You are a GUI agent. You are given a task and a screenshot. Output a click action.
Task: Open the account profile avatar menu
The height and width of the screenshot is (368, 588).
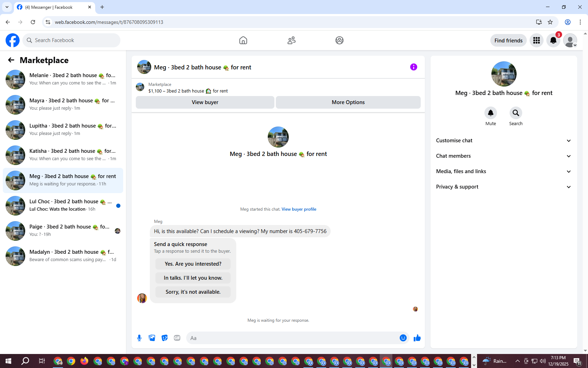click(x=570, y=40)
